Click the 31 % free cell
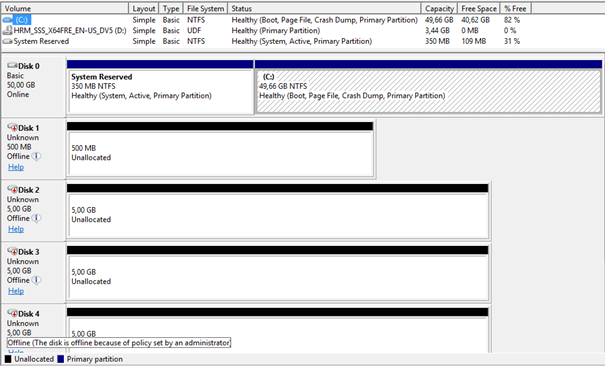This screenshot has width=605, height=366. coord(512,41)
